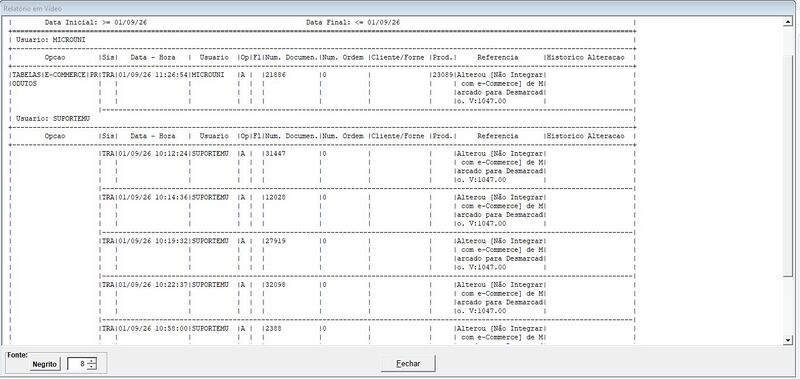Click timestamp 01/09/26 10:14:36

tap(154, 197)
